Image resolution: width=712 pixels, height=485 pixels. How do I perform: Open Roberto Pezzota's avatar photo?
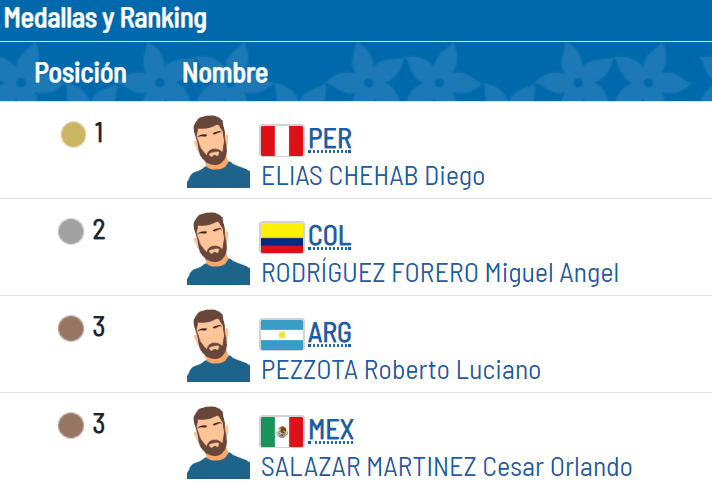(x=218, y=346)
